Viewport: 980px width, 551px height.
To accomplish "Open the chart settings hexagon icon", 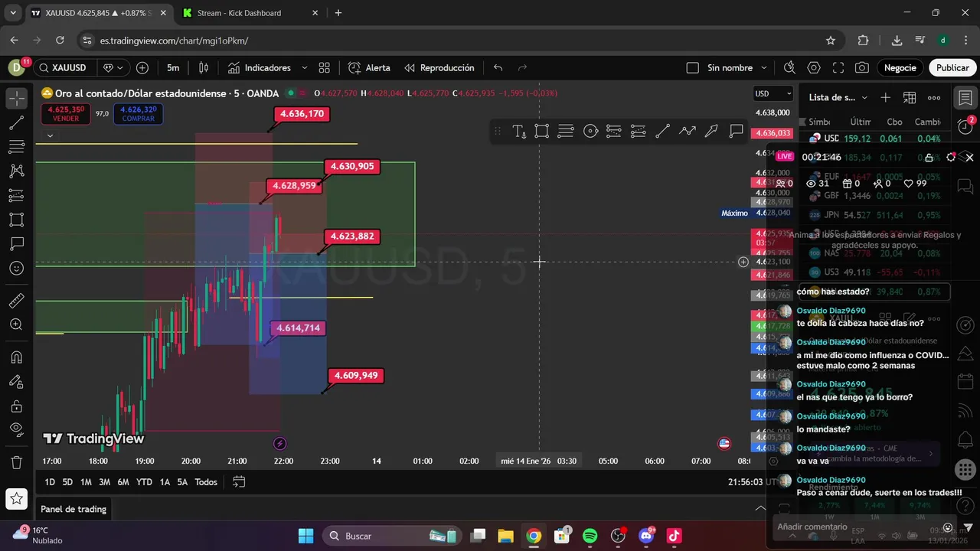I will pos(814,67).
